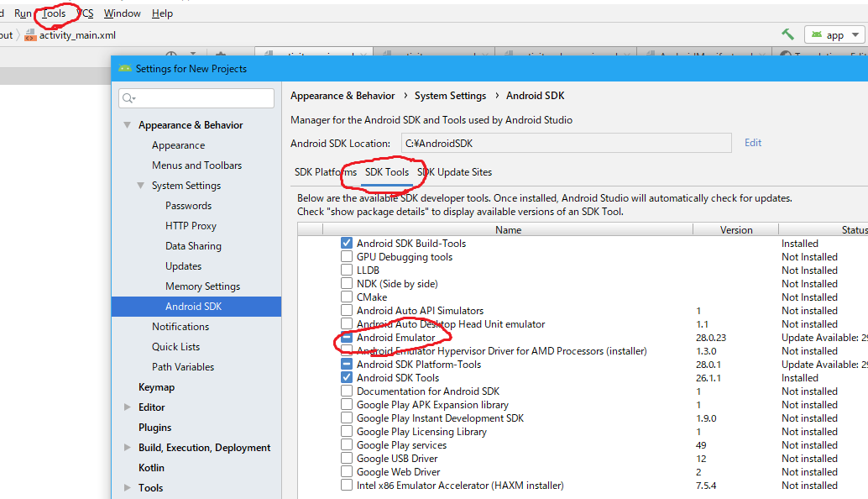Expand the Tools settings node arrow

click(128, 488)
